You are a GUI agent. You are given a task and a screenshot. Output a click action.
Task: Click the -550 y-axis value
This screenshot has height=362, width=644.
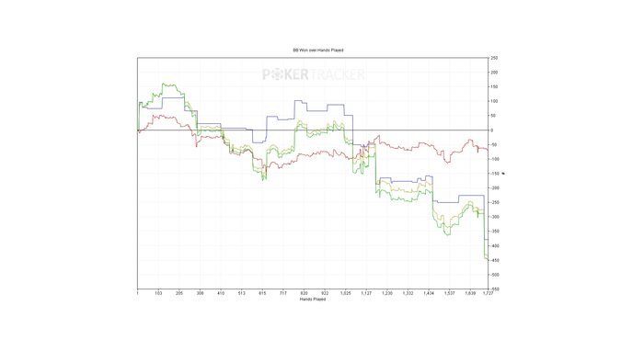tap(494, 289)
